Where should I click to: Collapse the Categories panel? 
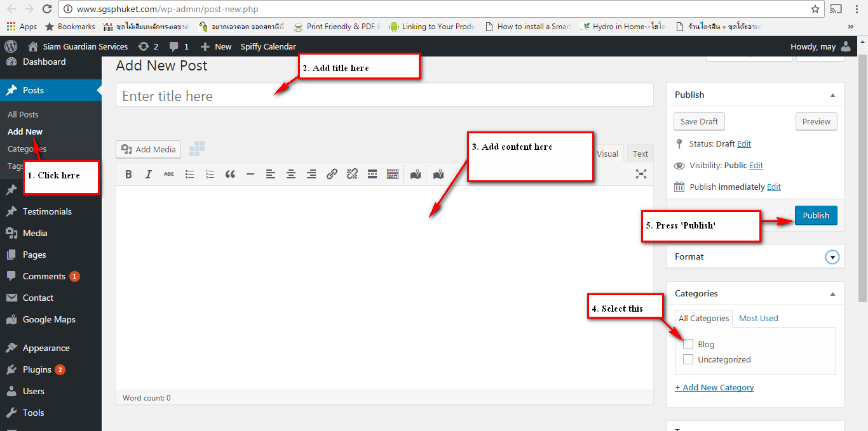tap(832, 294)
